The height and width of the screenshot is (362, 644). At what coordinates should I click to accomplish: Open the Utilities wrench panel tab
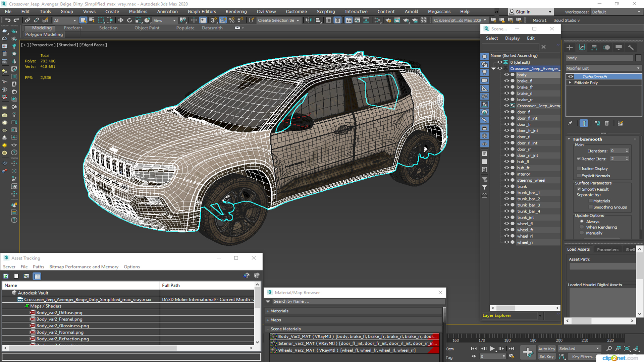coord(631,48)
